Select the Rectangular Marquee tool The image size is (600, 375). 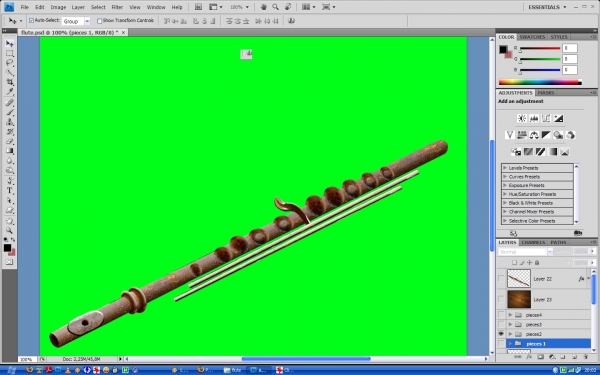pyautogui.click(x=9, y=53)
